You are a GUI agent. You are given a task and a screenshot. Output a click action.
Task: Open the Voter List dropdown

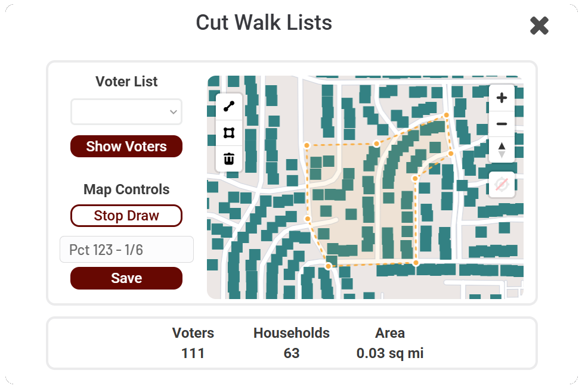point(126,112)
